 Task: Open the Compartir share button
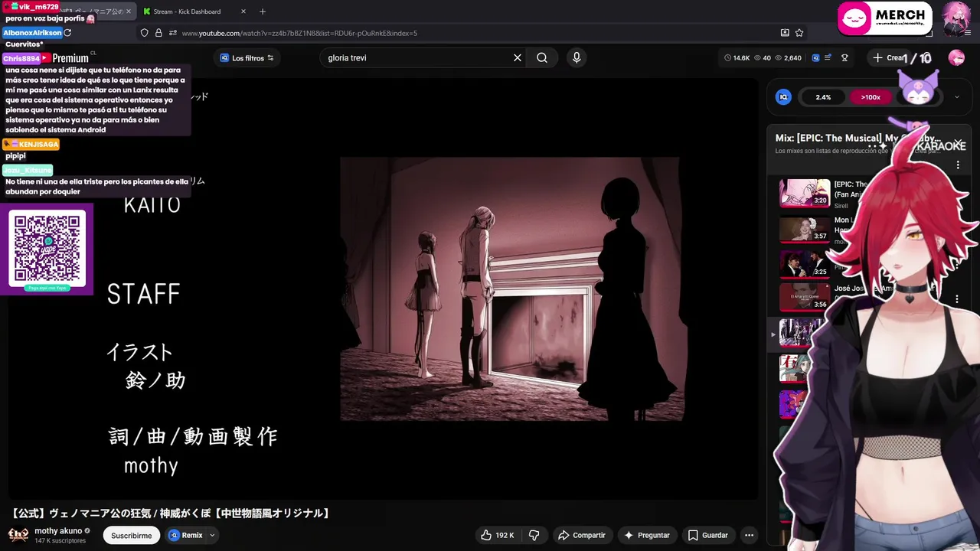(x=582, y=535)
